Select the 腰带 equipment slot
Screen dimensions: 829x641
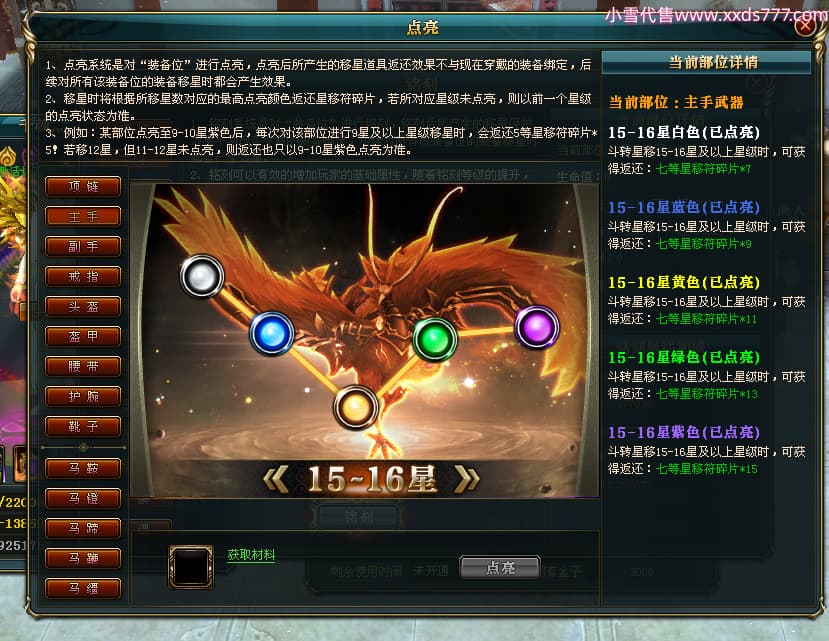pos(83,366)
